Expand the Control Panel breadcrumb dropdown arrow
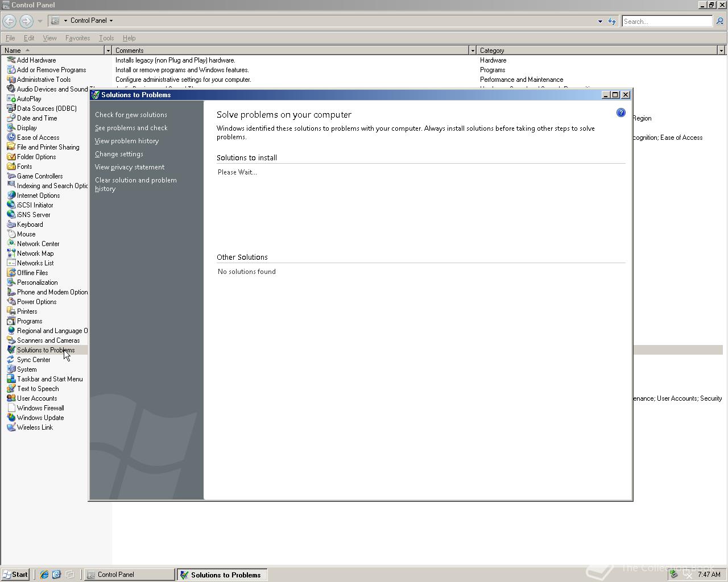This screenshot has height=582, width=728. click(111, 20)
